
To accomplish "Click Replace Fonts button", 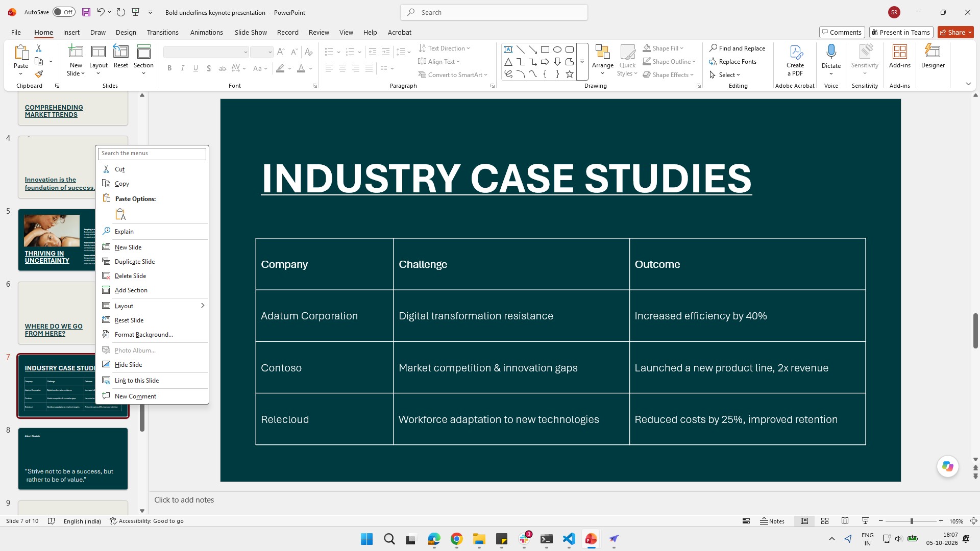I will click(x=732, y=61).
